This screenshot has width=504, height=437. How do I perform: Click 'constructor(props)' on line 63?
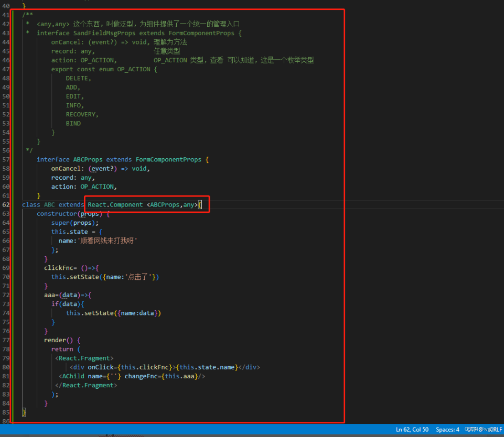click(69, 214)
